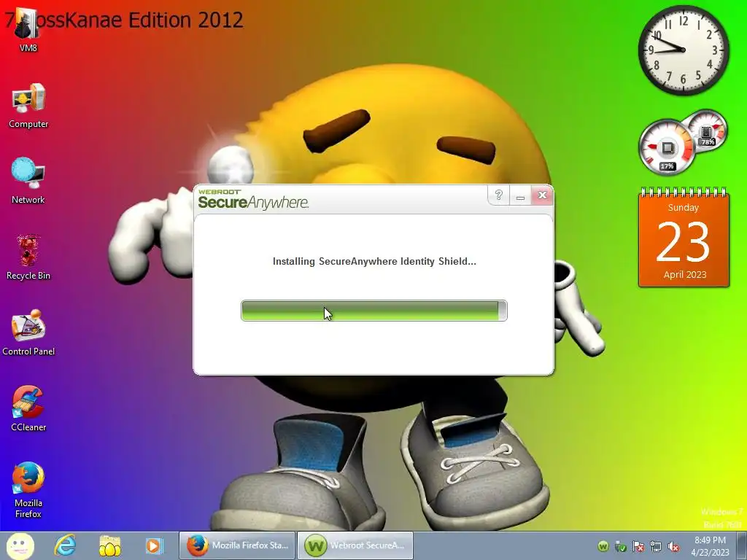Launch CCleaner from the desktop
This screenshot has height=560, width=747.
pos(28,408)
